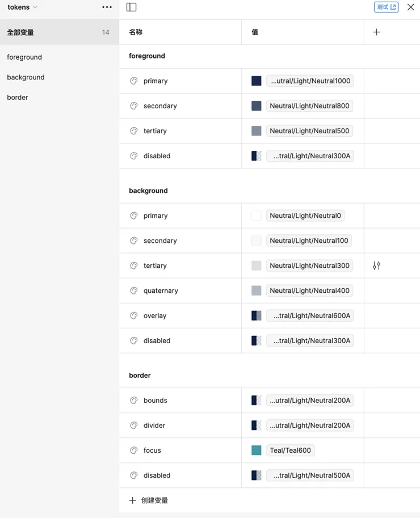This screenshot has width=420, height=518.
Task: Close the variables panel
Action: (410, 7)
